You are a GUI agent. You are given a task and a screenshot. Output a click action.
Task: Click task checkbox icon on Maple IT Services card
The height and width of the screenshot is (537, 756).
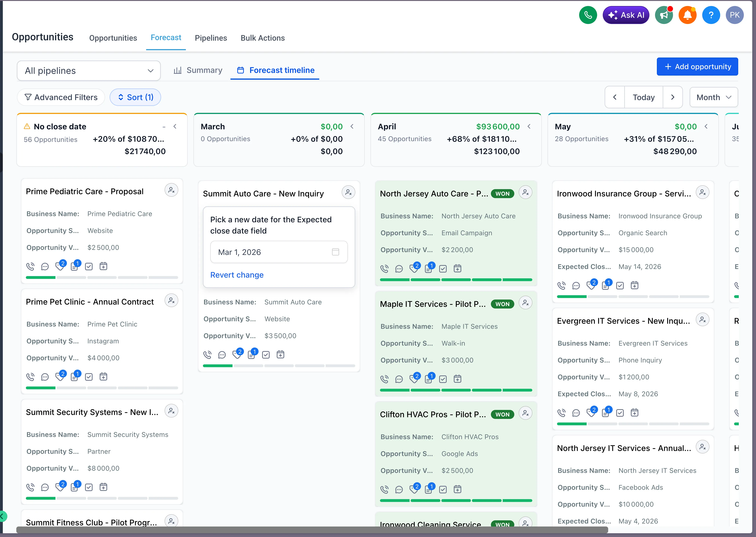[443, 379]
